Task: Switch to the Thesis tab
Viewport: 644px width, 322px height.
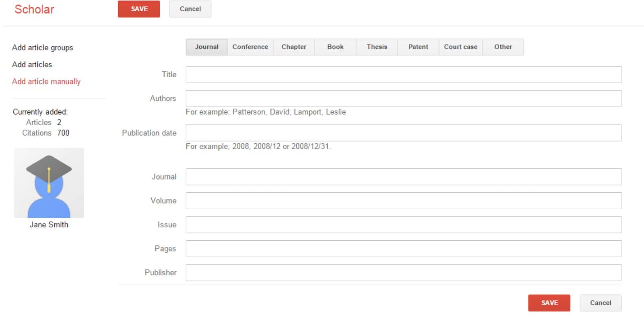Action: 377,47
